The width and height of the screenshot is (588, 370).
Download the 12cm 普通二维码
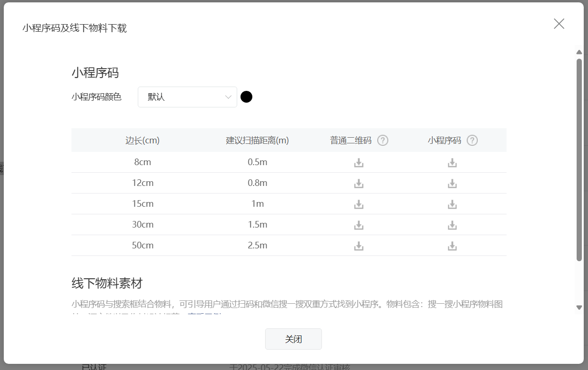[359, 184]
